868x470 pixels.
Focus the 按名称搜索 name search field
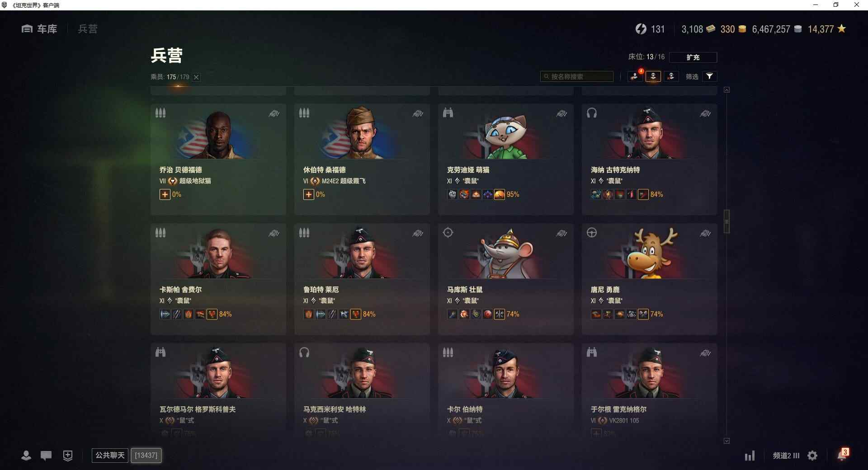coord(577,76)
